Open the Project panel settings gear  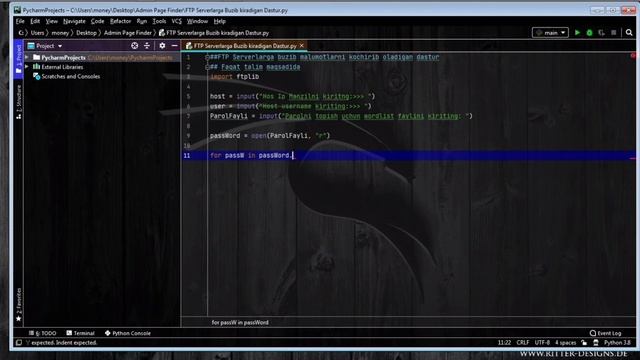[x=162, y=46]
